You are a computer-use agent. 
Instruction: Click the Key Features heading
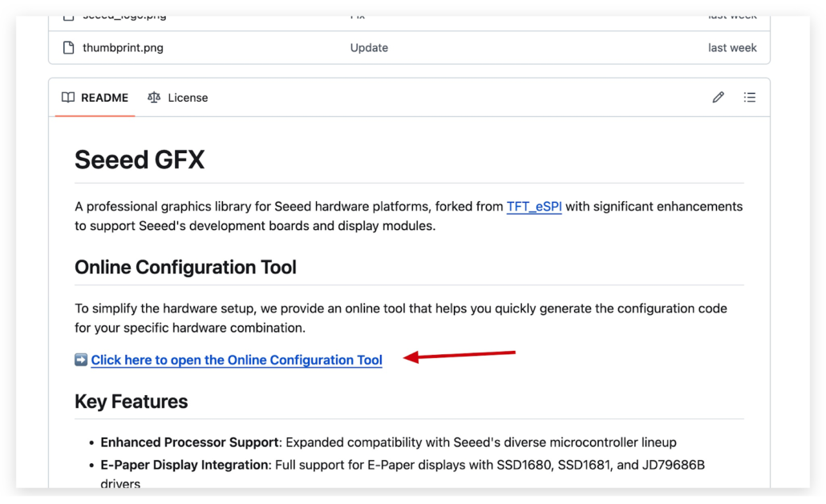click(131, 401)
